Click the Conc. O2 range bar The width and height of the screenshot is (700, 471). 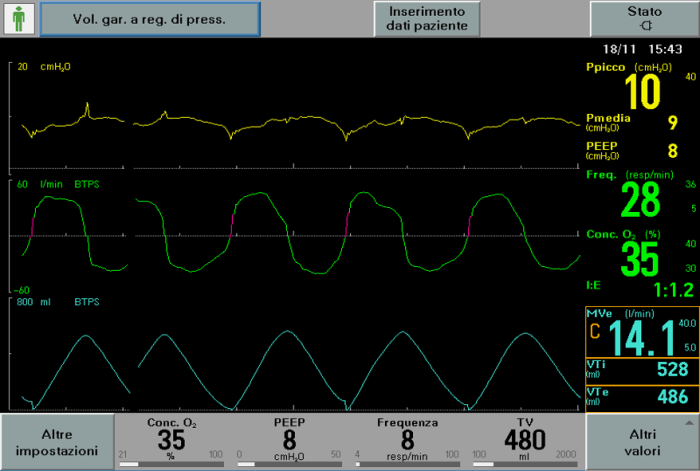171,464
